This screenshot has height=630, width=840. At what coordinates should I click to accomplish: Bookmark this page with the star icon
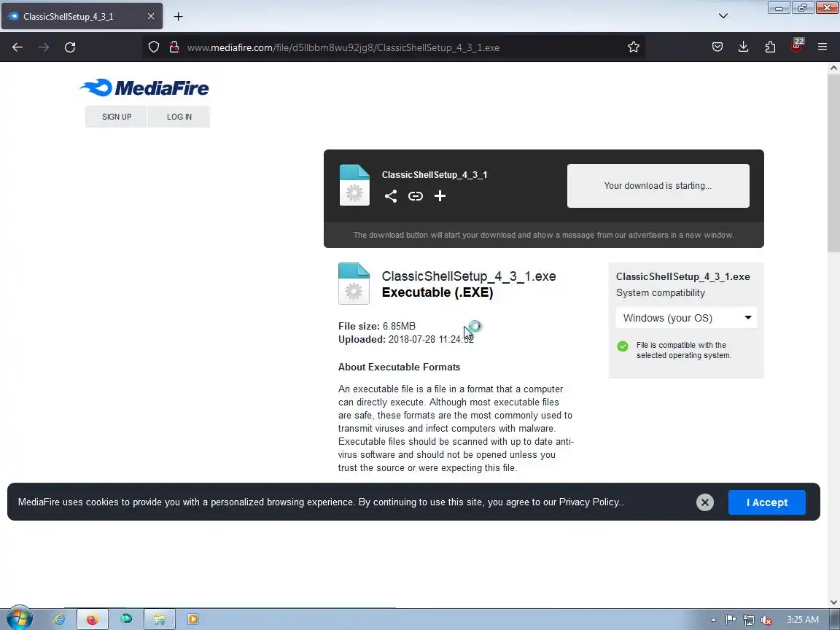[x=633, y=47]
